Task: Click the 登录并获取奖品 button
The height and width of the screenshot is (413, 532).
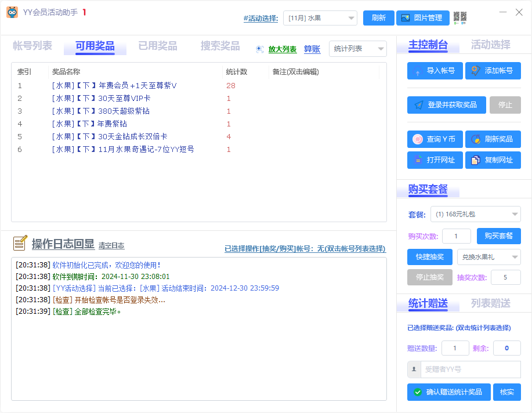Action: (x=447, y=105)
